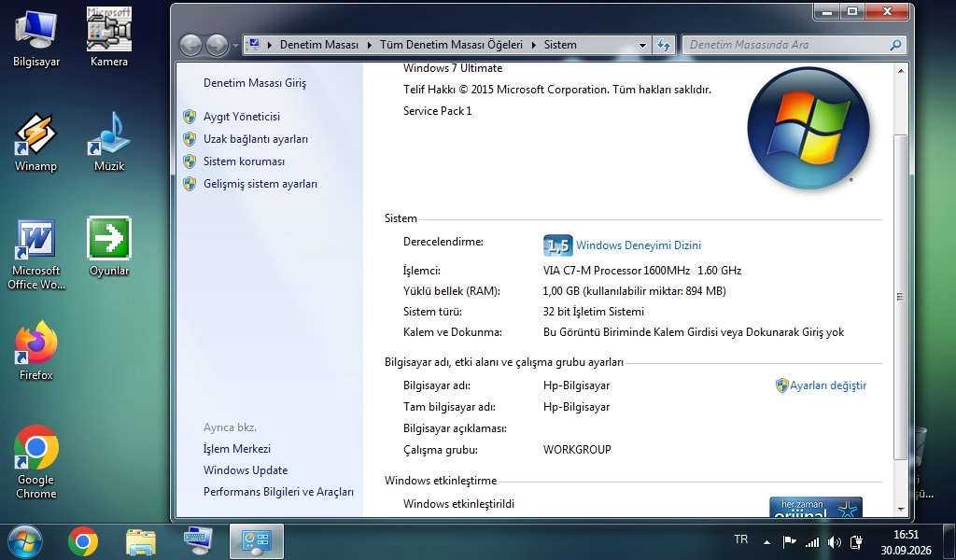Click '1,00 GB (kullanılabilir miktar: 894 MB)' text
The height and width of the screenshot is (560, 956).
[634, 291]
